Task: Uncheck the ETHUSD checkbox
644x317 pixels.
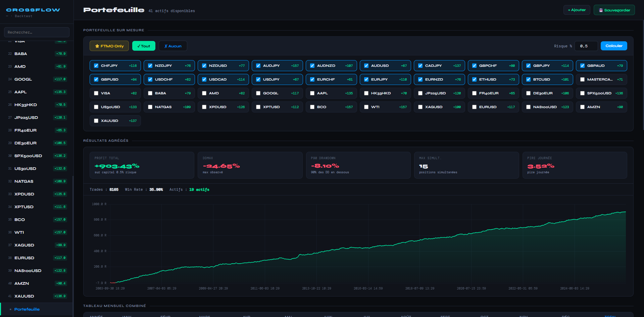Action: pyautogui.click(x=475, y=80)
